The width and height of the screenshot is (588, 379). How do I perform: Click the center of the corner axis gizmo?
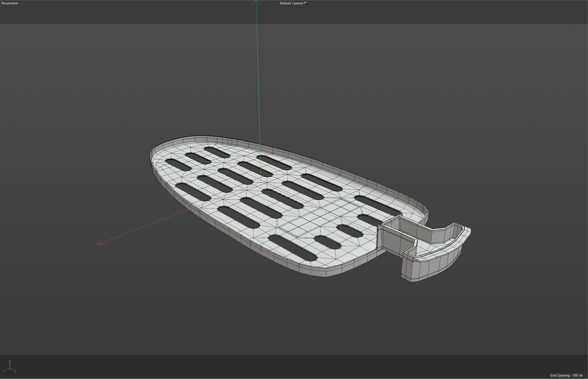(10, 369)
